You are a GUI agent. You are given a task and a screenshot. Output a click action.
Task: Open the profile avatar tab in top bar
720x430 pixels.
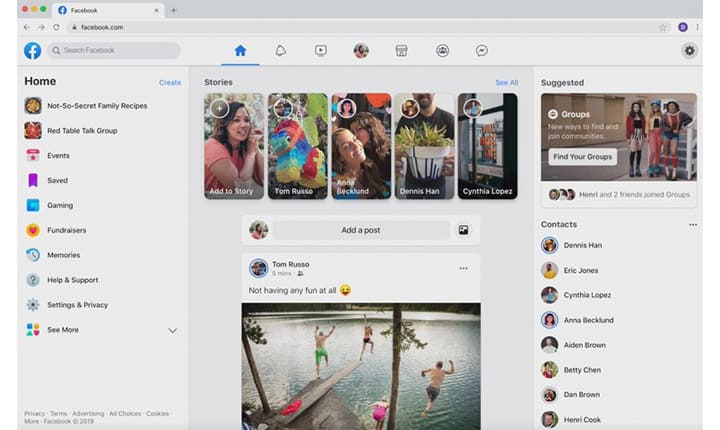(x=361, y=50)
